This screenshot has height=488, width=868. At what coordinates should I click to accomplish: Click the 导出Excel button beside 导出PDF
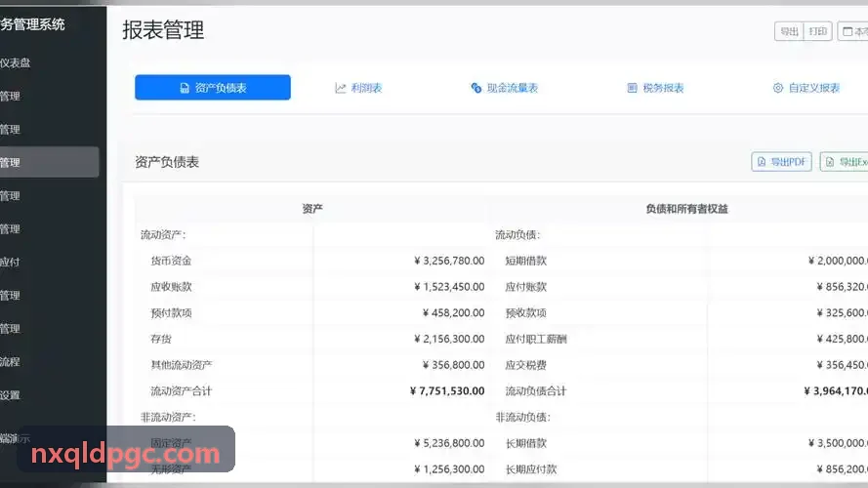click(845, 162)
